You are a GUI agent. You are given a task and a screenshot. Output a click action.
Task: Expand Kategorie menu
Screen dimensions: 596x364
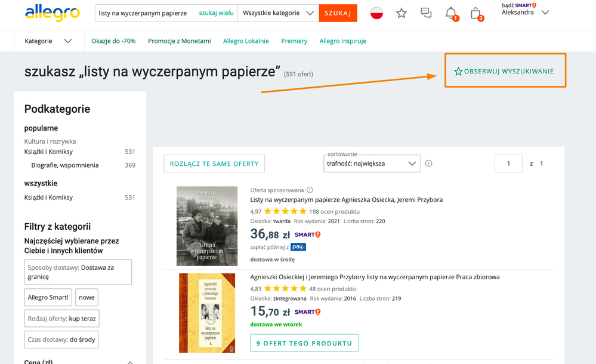coord(49,41)
